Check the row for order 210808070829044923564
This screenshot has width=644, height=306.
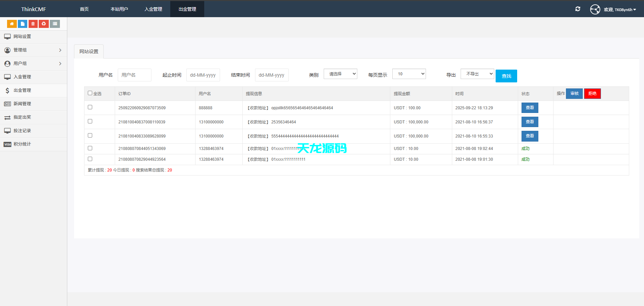90,159
